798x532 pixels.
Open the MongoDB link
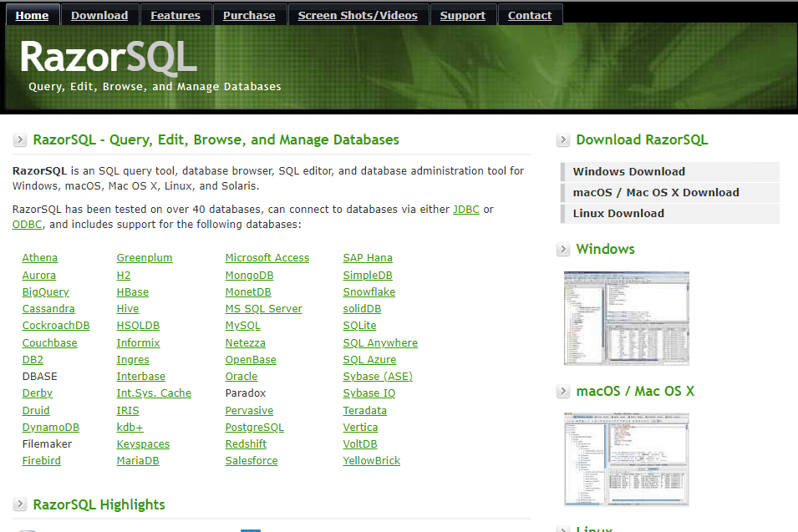pos(249,275)
